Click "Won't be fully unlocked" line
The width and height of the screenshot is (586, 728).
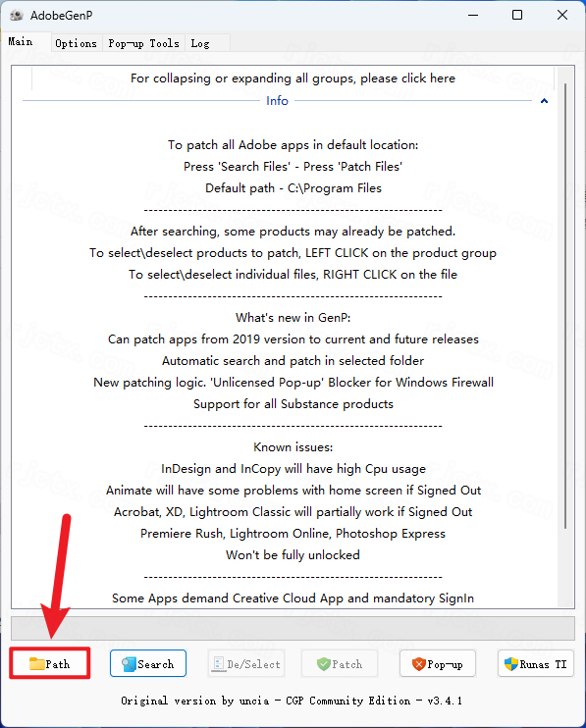point(293,554)
